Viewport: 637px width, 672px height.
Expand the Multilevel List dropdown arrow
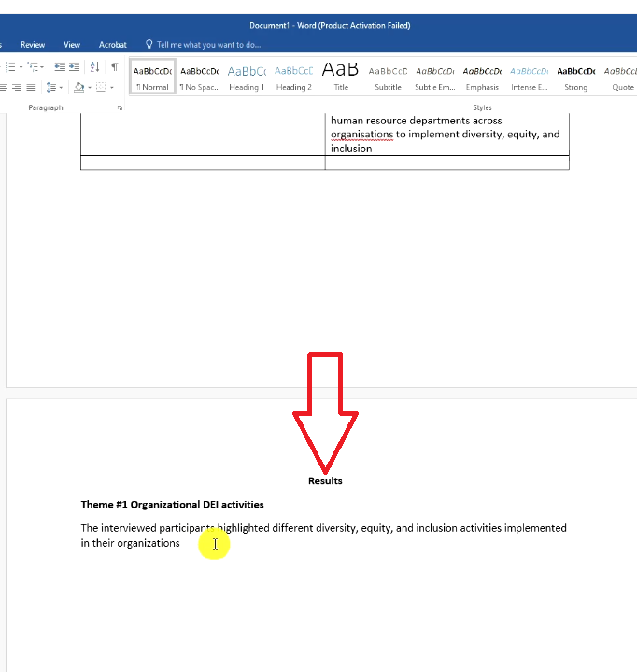coord(42,67)
